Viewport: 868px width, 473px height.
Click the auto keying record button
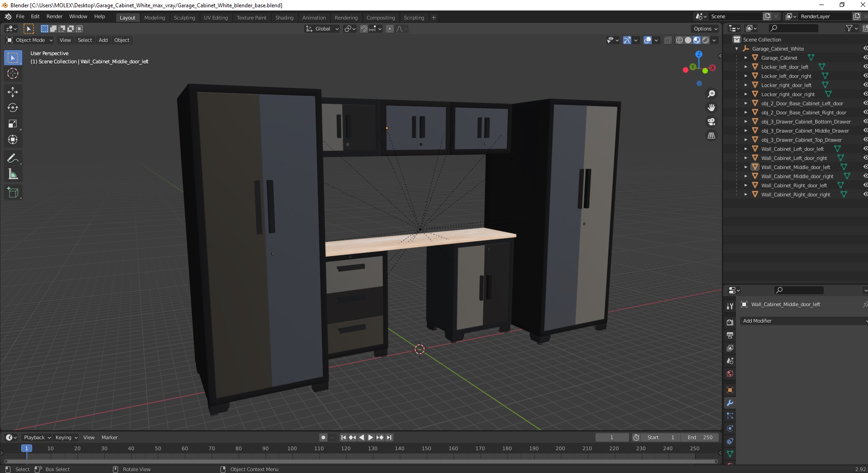pos(323,437)
